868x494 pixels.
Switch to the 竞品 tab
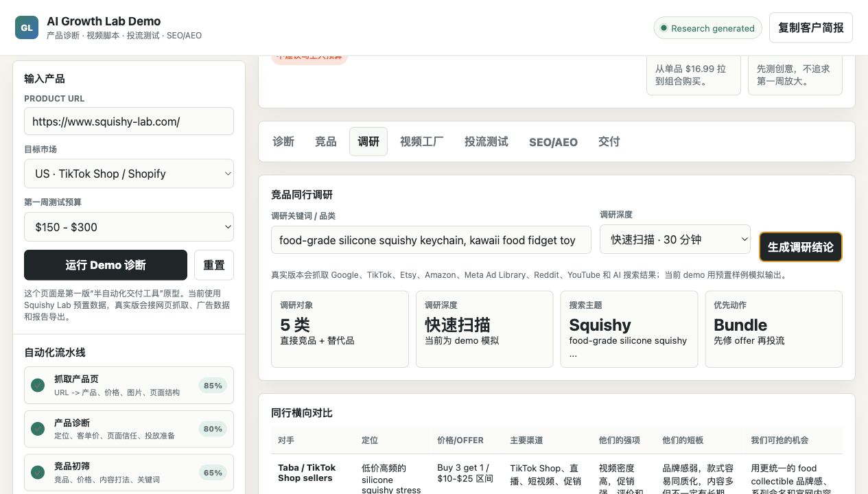click(326, 141)
